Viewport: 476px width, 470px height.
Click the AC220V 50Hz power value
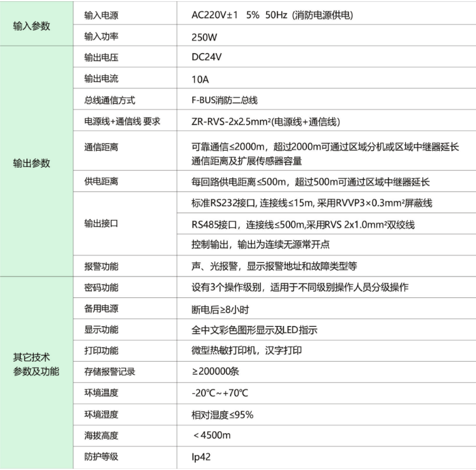(x=272, y=16)
